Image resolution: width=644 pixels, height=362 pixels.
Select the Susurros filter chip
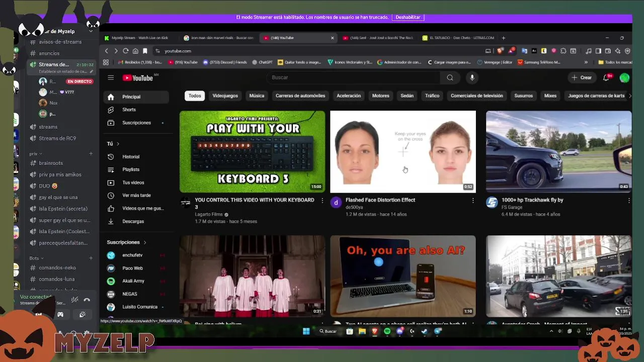(x=523, y=96)
